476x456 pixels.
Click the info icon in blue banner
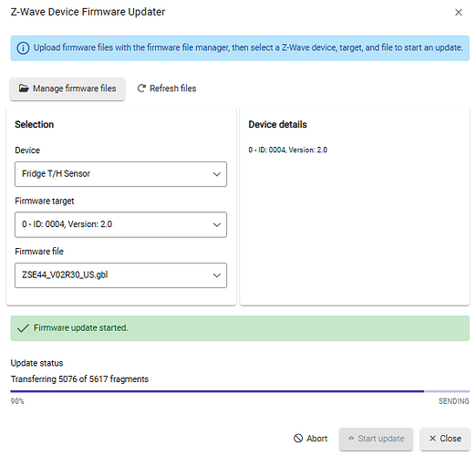23,48
